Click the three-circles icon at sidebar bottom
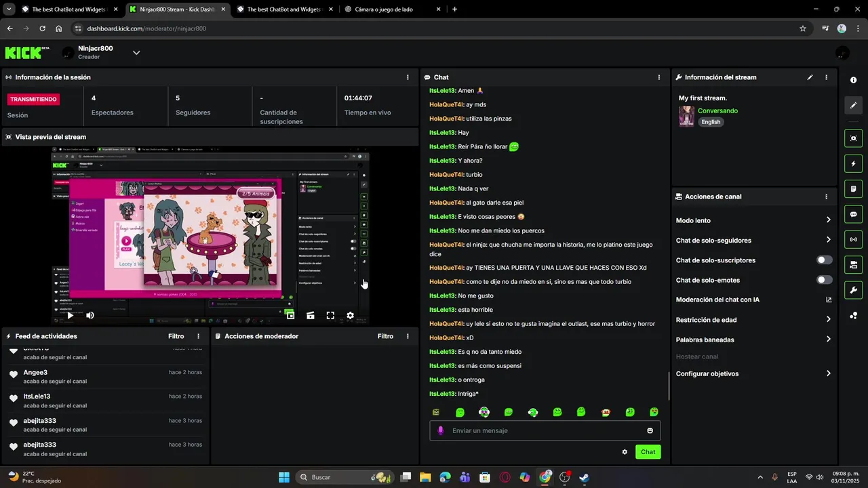 (x=853, y=315)
